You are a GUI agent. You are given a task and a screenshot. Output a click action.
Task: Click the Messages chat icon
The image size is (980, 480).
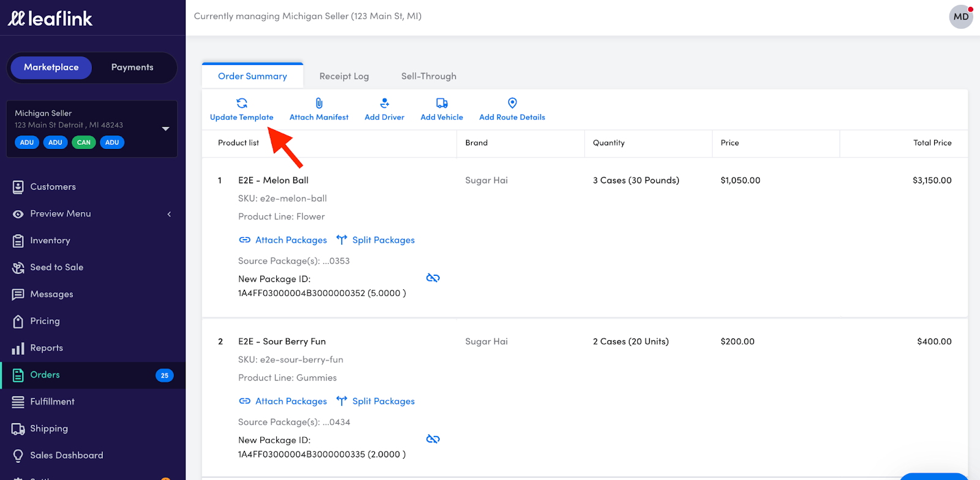pos(18,295)
